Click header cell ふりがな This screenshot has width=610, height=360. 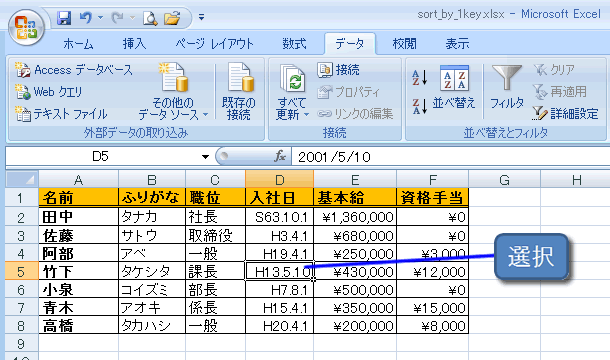152,198
